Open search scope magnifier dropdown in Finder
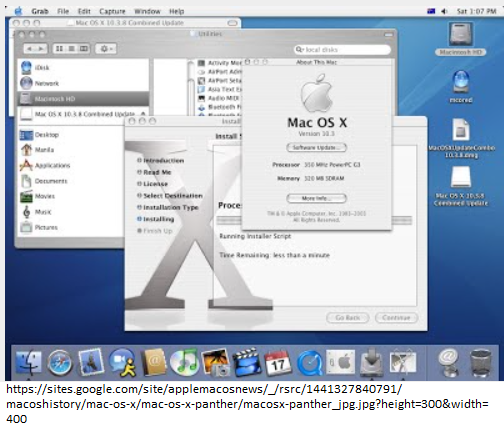The width and height of the screenshot is (504, 426). (x=300, y=50)
